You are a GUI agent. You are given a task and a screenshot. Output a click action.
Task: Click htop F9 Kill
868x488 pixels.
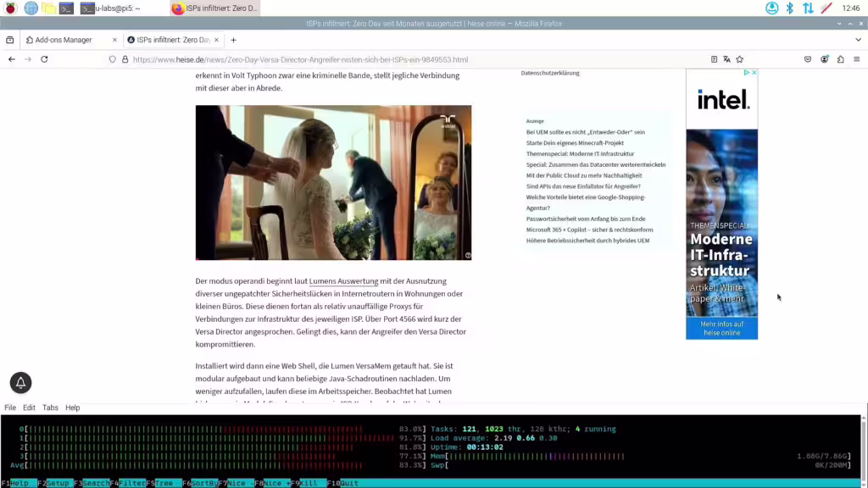309,483
